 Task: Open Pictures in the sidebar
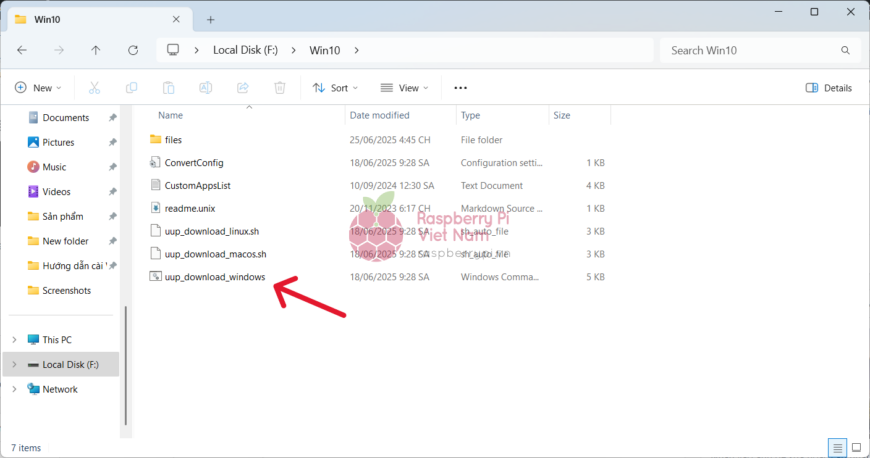(58, 142)
